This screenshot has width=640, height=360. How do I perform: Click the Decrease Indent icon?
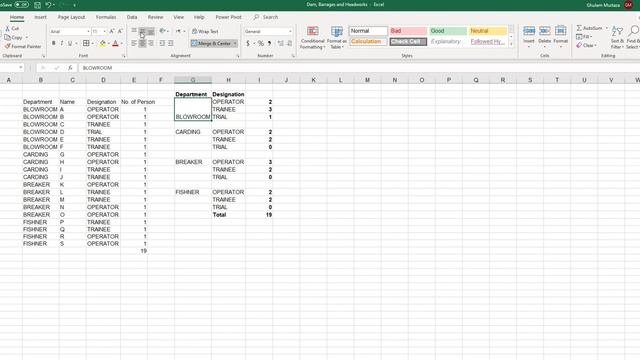[162, 43]
